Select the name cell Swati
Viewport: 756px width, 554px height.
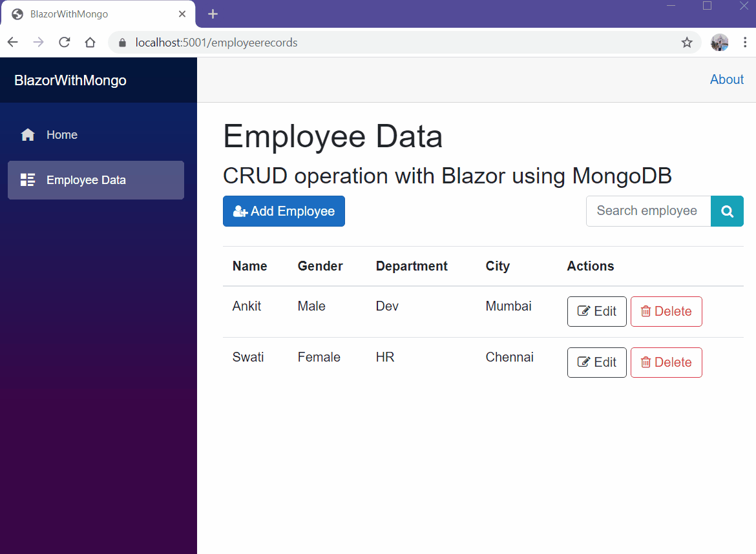pyautogui.click(x=248, y=357)
